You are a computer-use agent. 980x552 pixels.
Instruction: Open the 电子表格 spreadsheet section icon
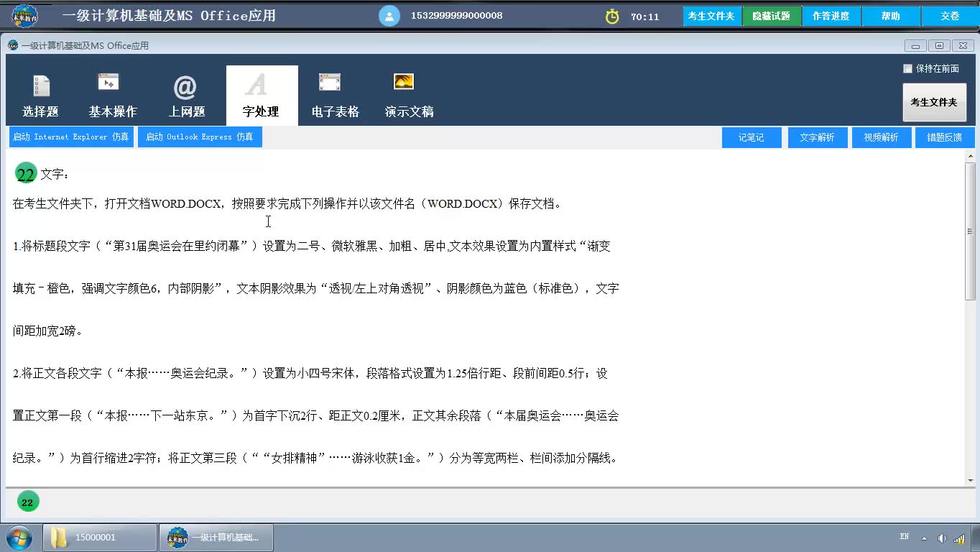(x=335, y=93)
